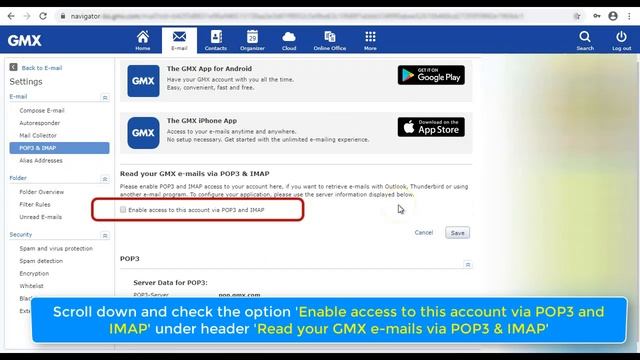
Task: Click the GMX Android app logo
Action: [x=143, y=81]
